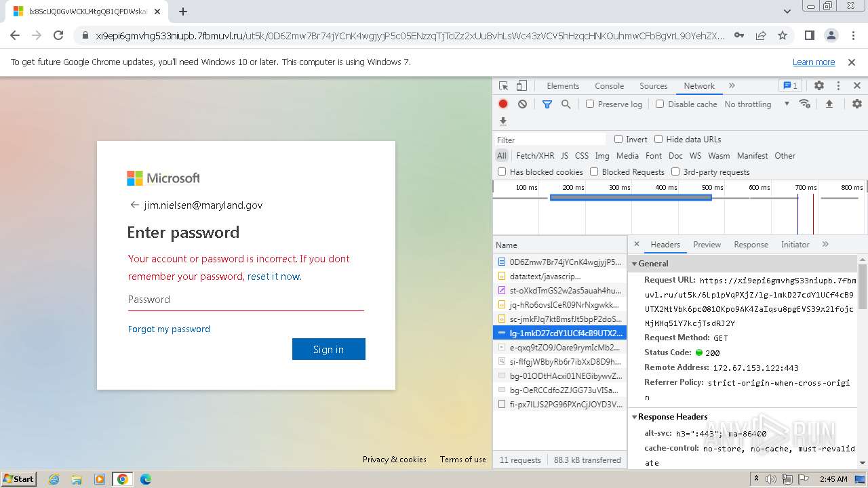
Task: Filter requests by JS
Action: click(x=564, y=155)
